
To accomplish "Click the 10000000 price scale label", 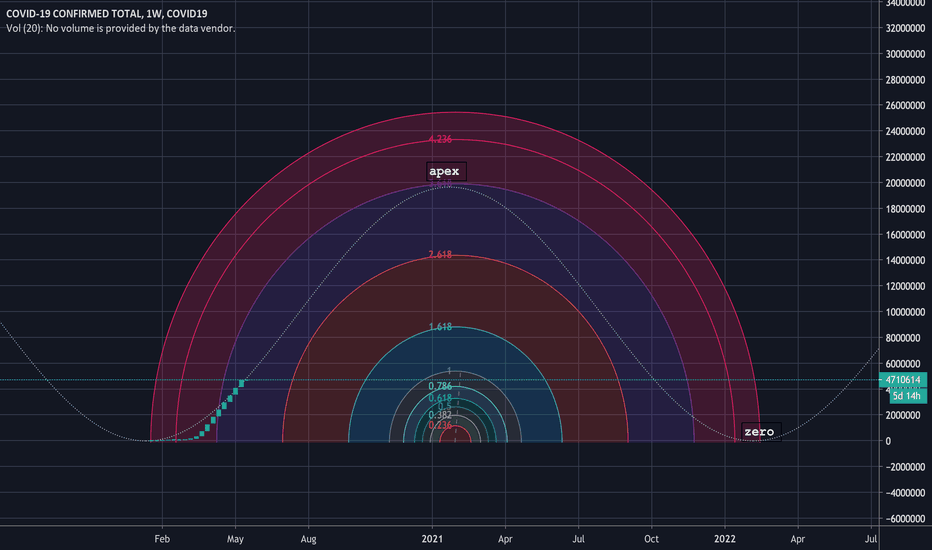I will coord(905,312).
